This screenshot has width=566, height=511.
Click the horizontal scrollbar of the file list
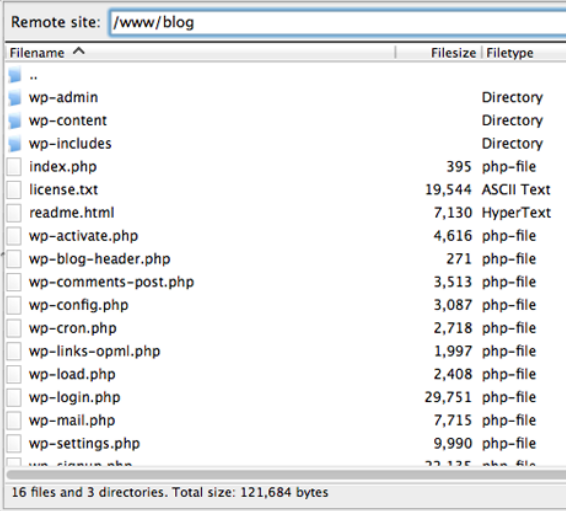tap(286, 474)
